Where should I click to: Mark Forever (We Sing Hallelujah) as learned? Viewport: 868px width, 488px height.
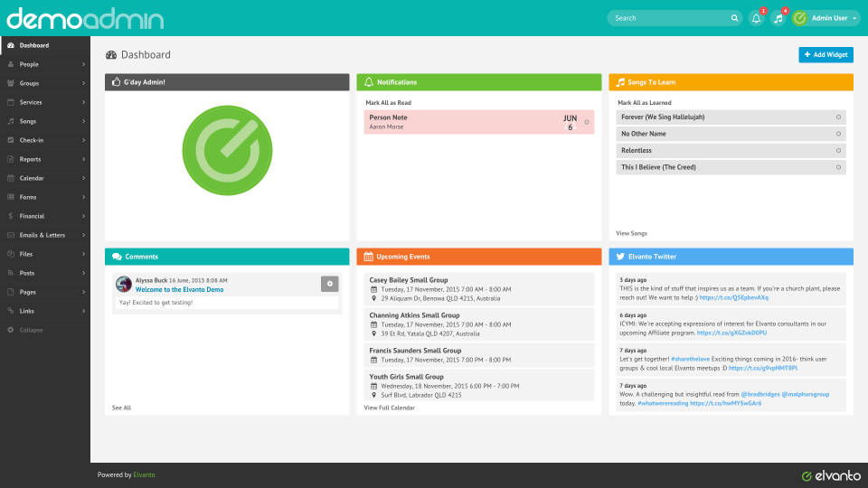838,117
